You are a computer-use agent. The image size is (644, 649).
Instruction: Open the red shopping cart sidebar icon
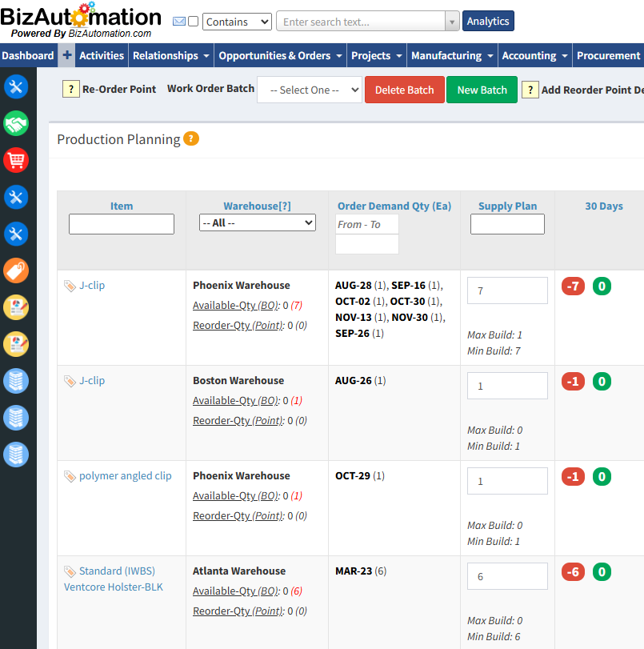pos(16,160)
